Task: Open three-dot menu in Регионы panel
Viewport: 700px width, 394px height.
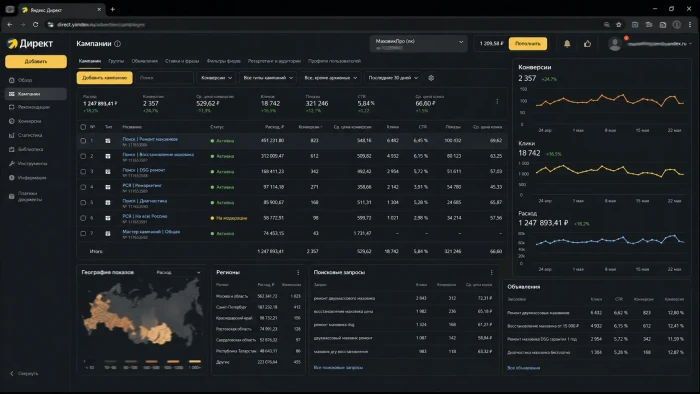Action: click(x=298, y=272)
